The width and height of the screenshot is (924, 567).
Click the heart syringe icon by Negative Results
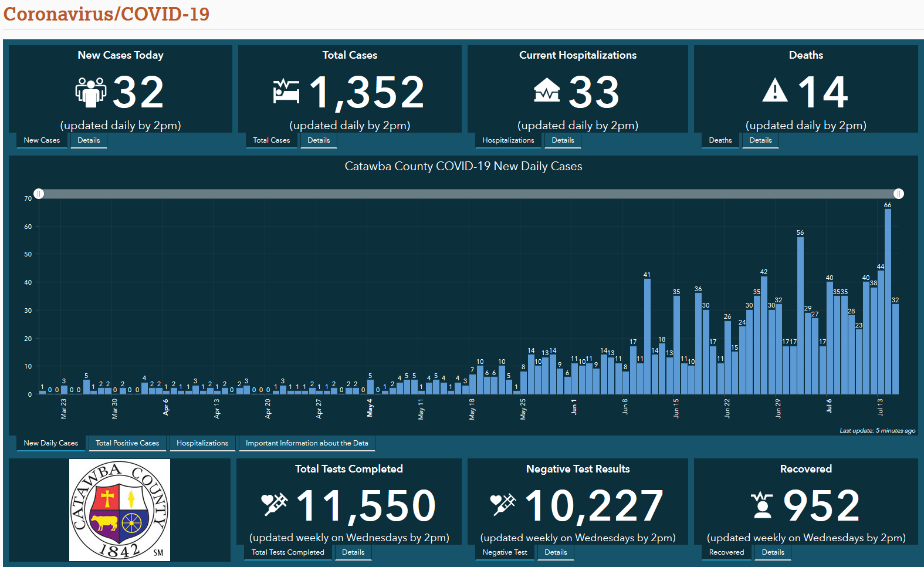[503, 504]
